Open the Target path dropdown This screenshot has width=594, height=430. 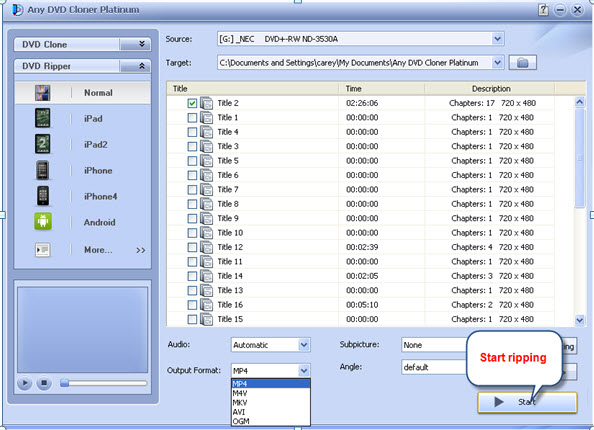pyautogui.click(x=497, y=63)
